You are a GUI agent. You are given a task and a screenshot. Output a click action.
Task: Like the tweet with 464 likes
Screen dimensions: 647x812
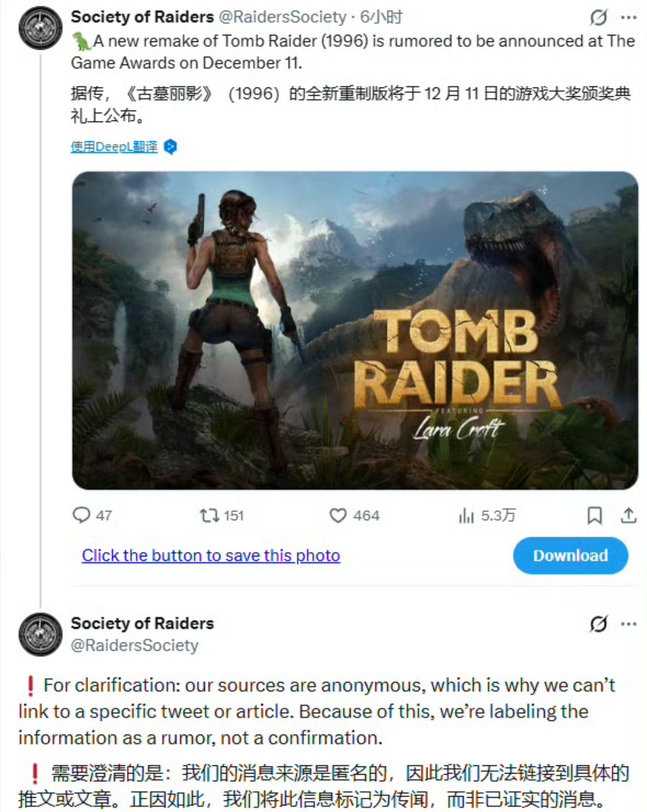point(354,515)
